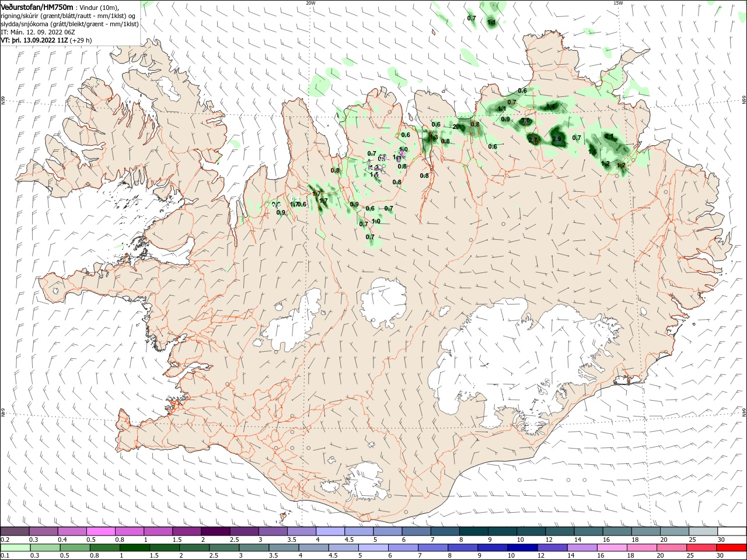Click the 0.2 label under top legend row
This screenshot has width=747, height=560.
point(5,540)
